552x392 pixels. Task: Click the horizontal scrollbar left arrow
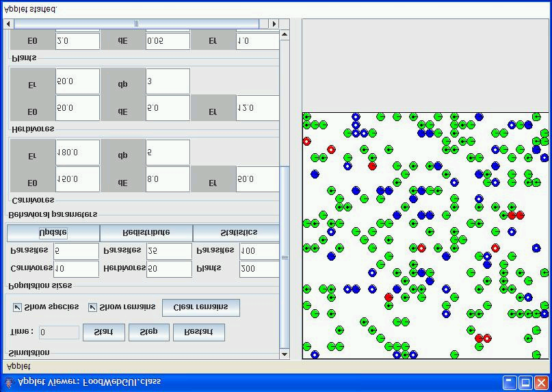pyautogui.click(x=8, y=23)
